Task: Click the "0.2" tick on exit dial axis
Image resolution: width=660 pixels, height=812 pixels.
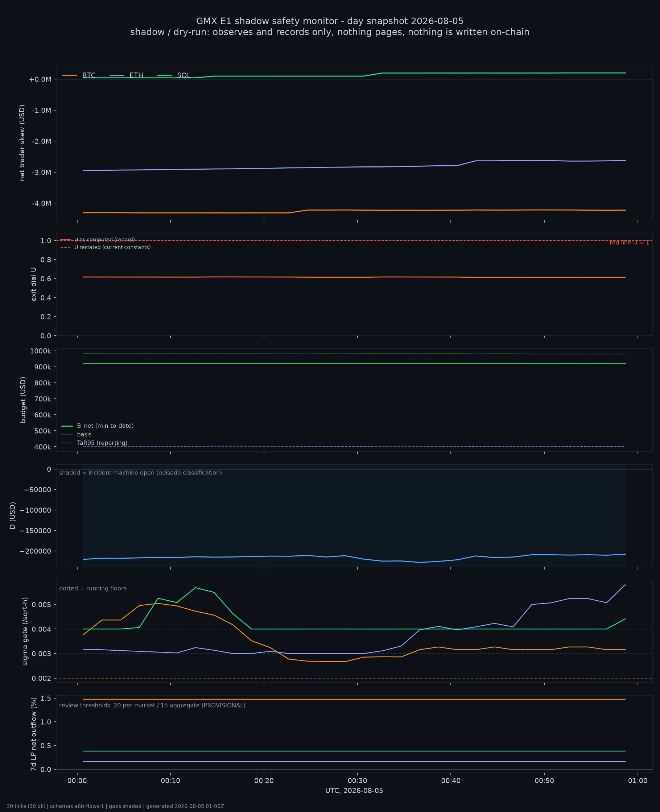Action: point(46,317)
